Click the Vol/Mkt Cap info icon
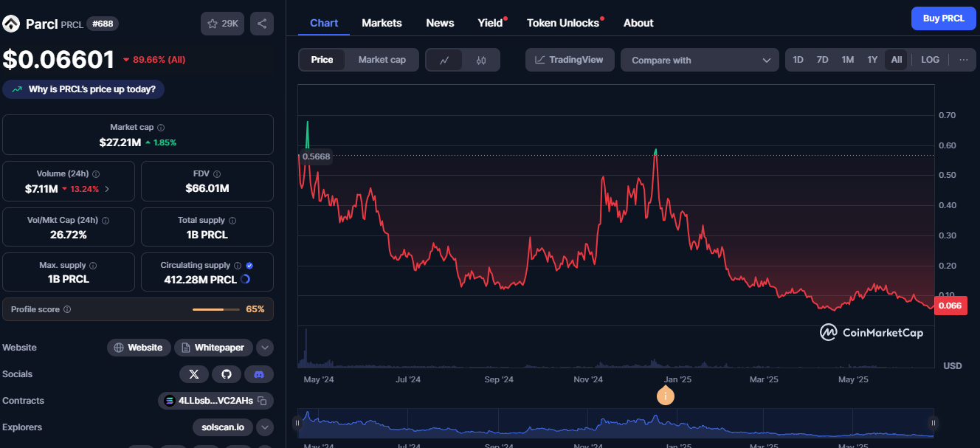This screenshot has height=448, width=980. (106, 221)
